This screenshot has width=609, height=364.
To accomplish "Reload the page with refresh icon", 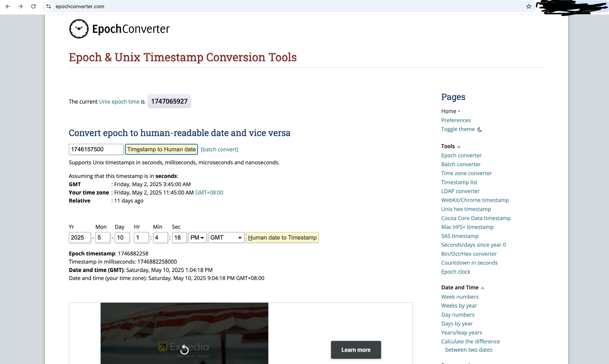I will pyautogui.click(x=33, y=6).
